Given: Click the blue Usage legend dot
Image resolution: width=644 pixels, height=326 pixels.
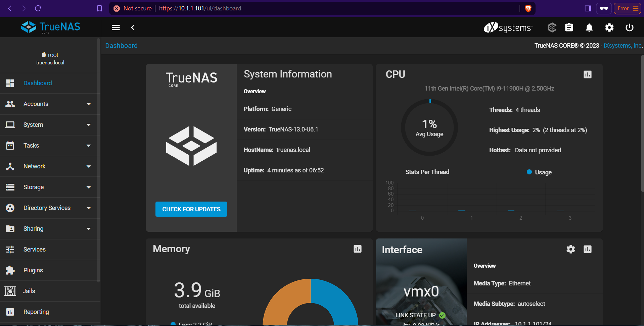Looking at the screenshot, I should pos(529,172).
